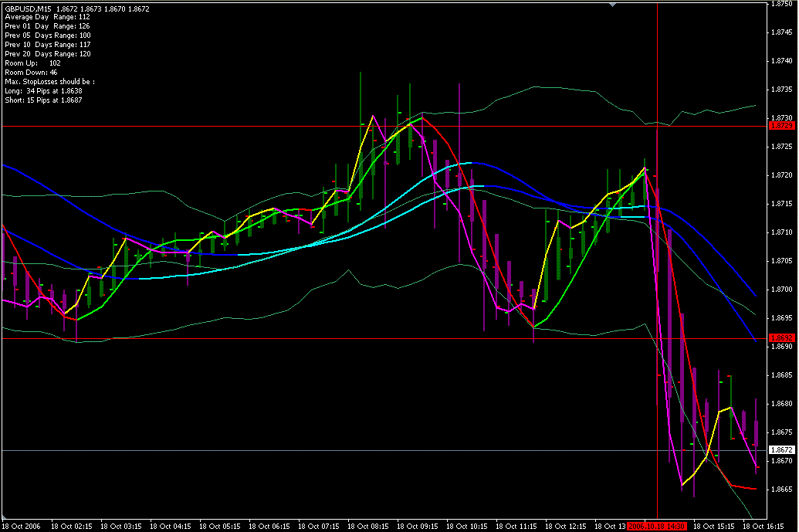Click the 1.8685 price axis label
Image resolution: width=799 pixels, height=532 pixels.
click(782, 374)
